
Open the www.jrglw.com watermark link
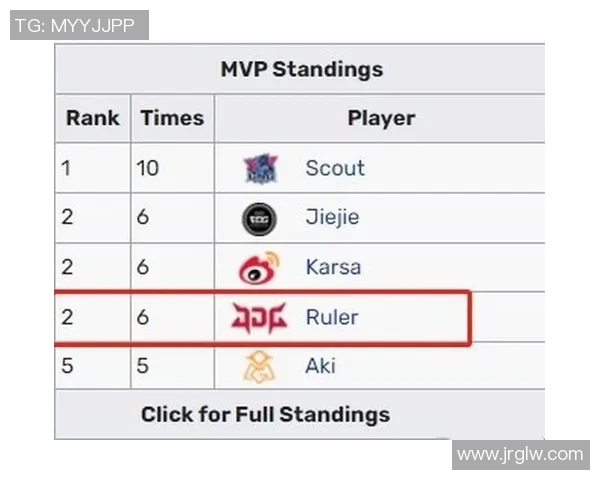pyautogui.click(x=520, y=455)
